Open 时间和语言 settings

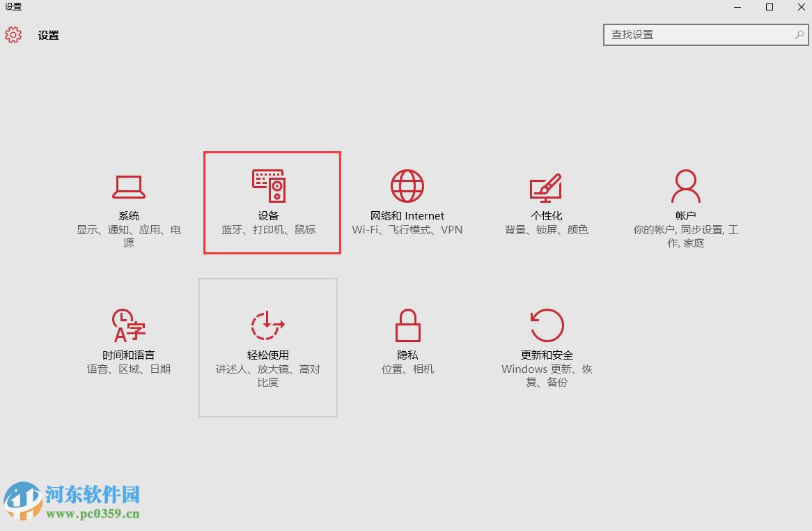[x=128, y=341]
